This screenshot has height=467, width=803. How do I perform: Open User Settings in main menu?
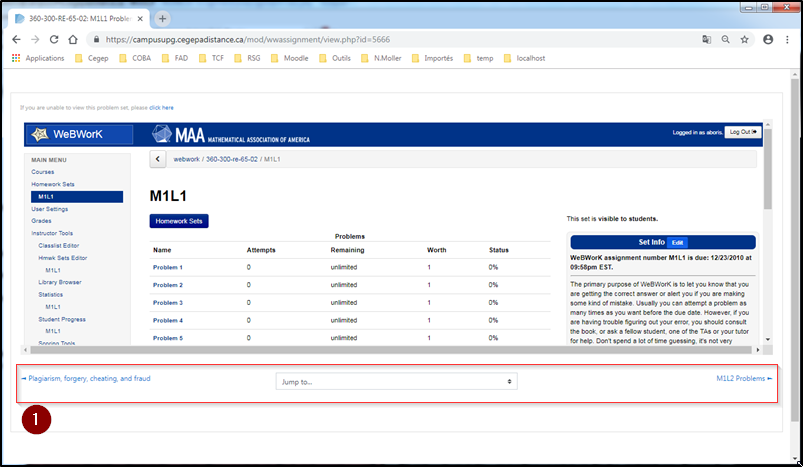(x=49, y=208)
